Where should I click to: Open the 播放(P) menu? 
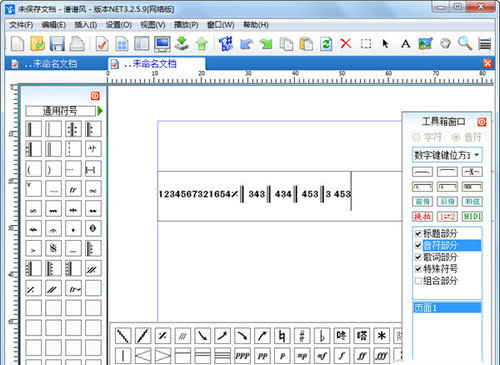(x=186, y=25)
